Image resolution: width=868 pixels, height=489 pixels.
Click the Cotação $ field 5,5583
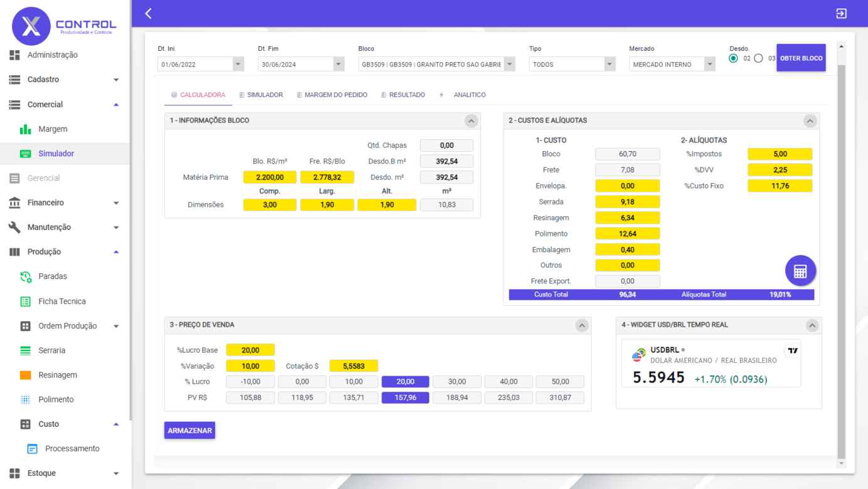pos(354,365)
